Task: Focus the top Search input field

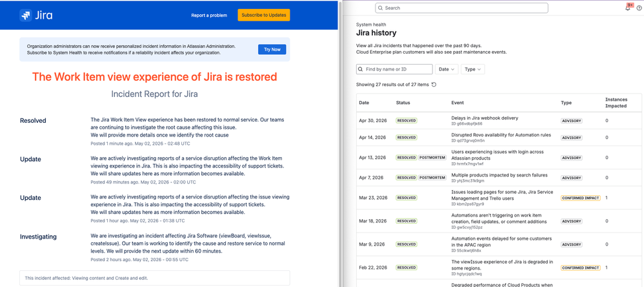Action: click(x=461, y=8)
